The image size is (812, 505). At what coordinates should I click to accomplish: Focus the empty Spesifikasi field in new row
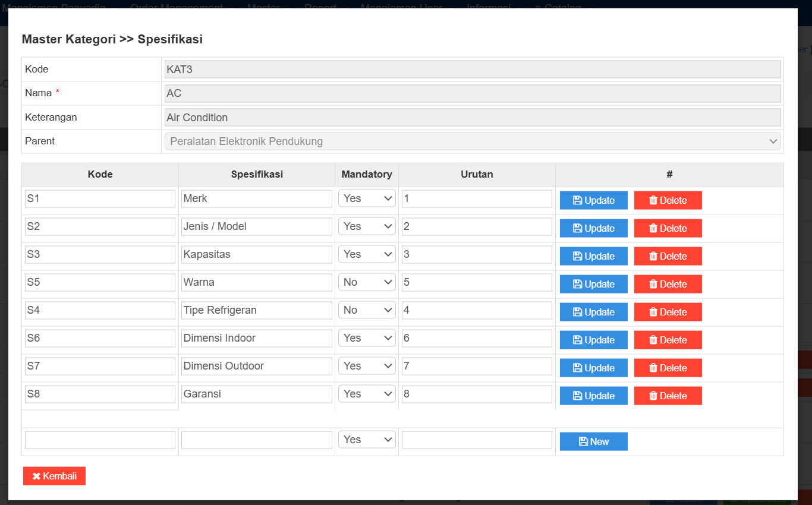point(256,440)
